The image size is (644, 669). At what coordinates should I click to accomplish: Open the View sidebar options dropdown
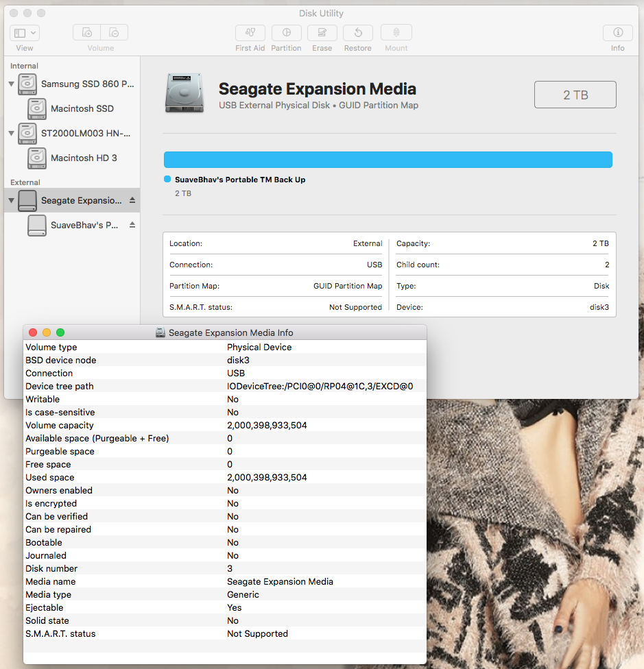24,32
